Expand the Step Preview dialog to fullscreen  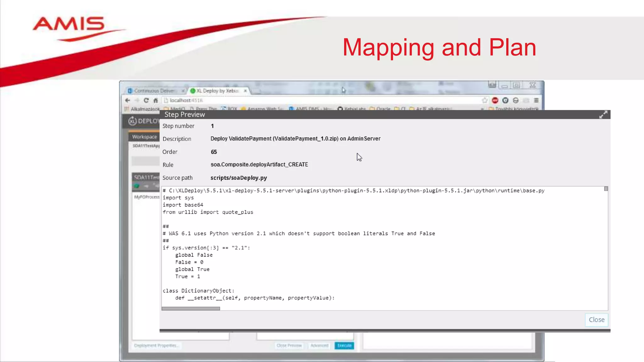(x=603, y=115)
